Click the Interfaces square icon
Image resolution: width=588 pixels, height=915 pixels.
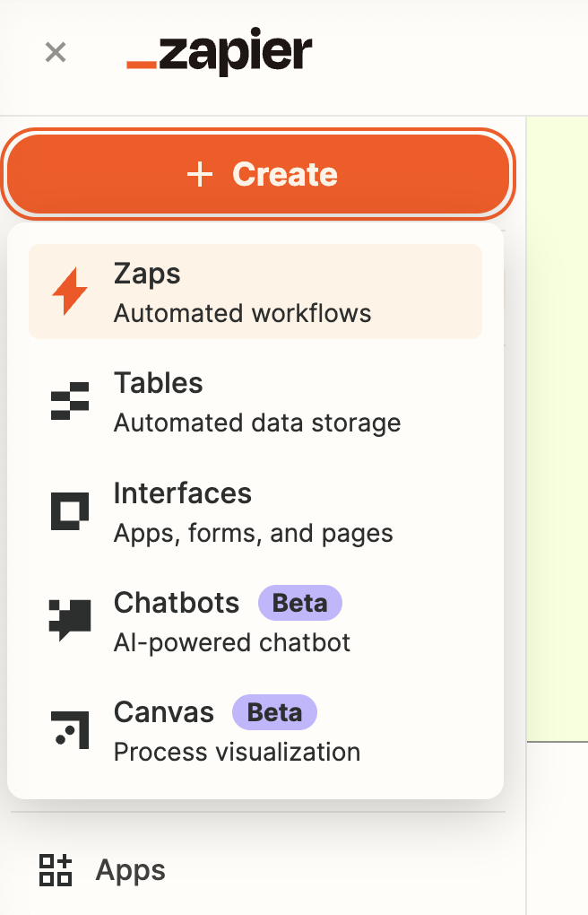tap(70, 511)
